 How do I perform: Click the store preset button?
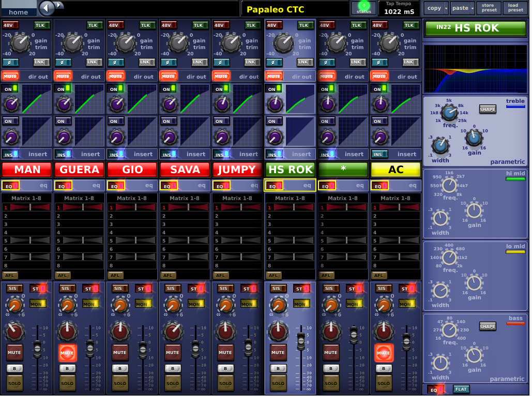(x=489, y=8)
